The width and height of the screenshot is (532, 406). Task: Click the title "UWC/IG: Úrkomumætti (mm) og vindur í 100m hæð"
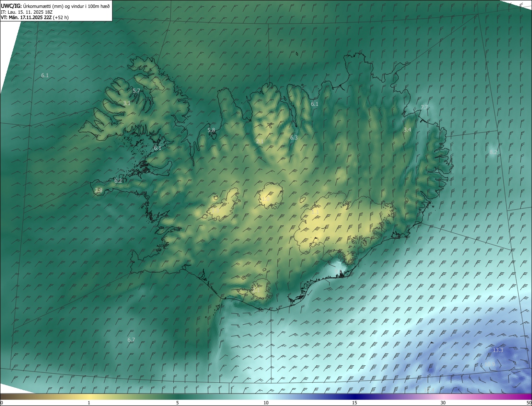point(55,6)
